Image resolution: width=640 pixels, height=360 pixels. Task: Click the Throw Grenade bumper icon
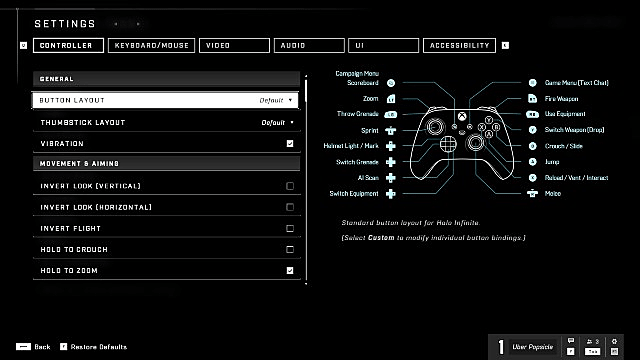click(x=391, y=115)
